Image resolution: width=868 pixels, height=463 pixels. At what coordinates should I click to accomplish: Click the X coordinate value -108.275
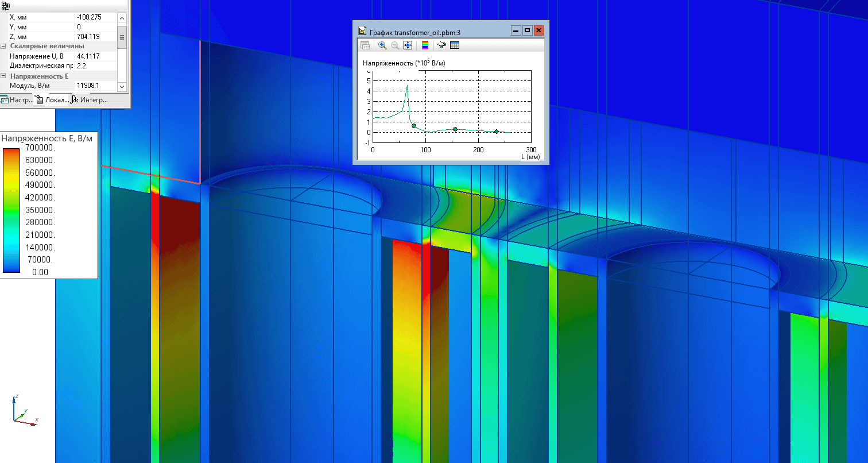click(89, 17)
